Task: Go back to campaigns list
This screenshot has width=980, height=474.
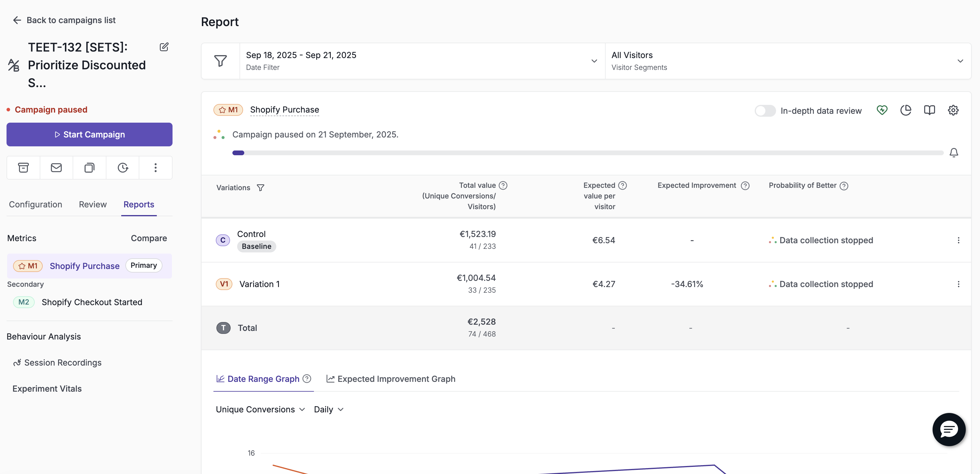Action: pyautogui.click(x=64, y=20)
